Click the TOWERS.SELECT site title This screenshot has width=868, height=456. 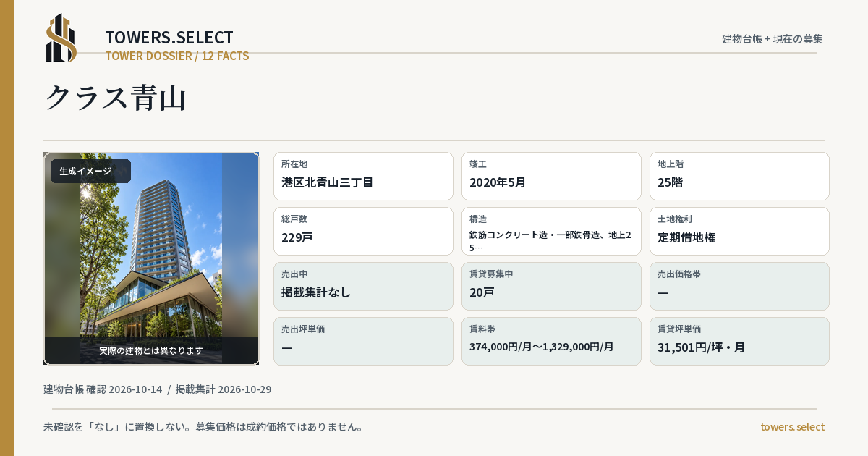[x=169, y=38]
